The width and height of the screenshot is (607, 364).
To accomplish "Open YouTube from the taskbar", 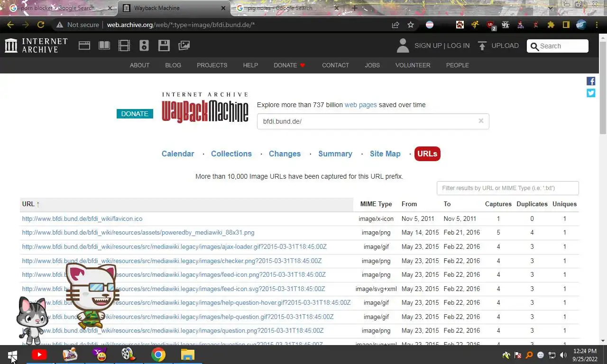I will point(39,355).
